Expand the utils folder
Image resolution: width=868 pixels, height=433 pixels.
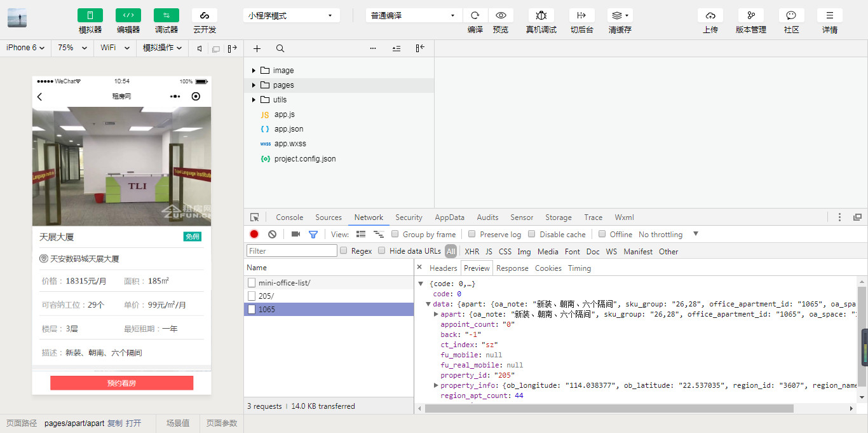point(254,100)
